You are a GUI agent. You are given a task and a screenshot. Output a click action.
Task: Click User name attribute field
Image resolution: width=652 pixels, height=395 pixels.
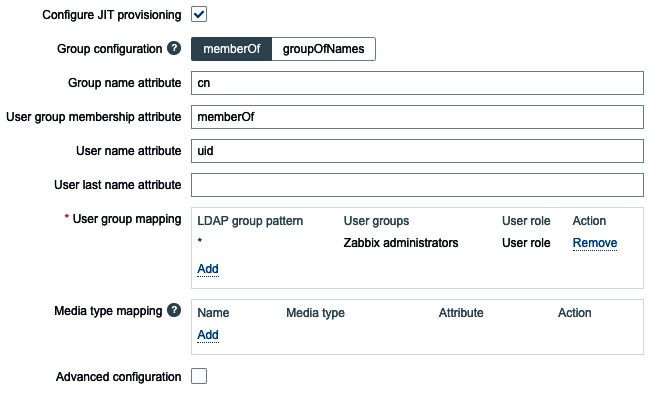[x=417, y=151]
